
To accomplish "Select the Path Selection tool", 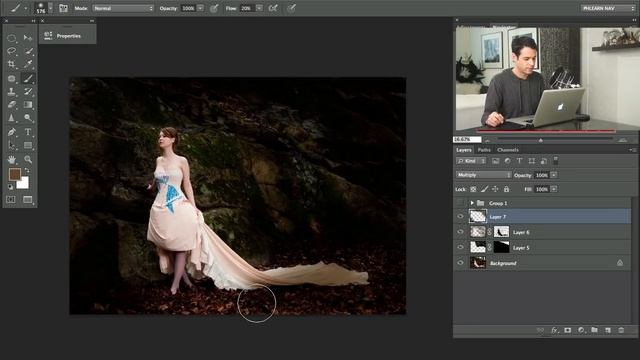I will tap(11, 145).
